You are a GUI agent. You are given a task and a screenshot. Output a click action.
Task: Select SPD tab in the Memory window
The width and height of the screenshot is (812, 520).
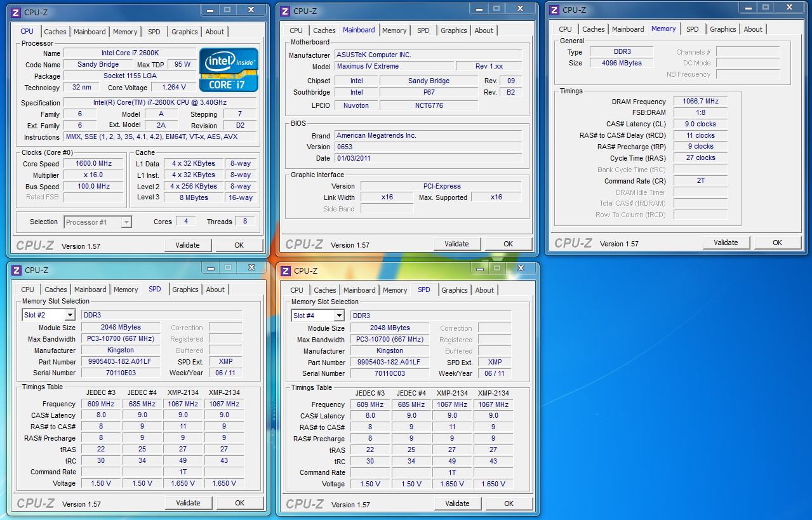coord(693,29)
